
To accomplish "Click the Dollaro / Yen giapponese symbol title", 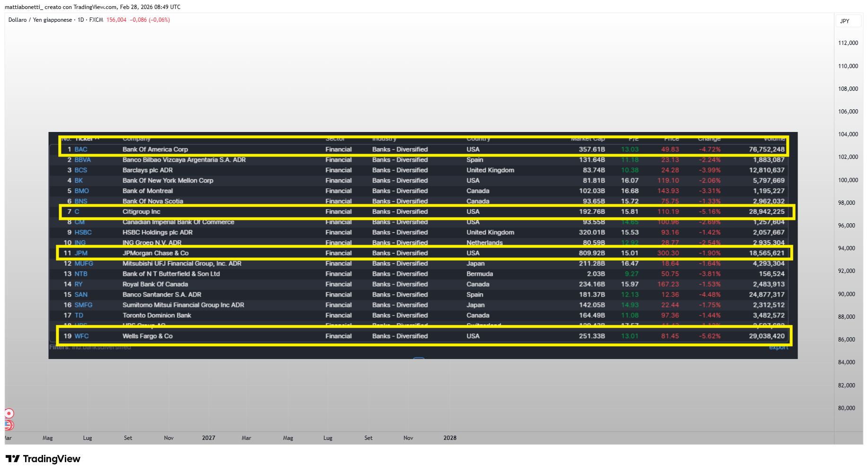I will (40, 20).
